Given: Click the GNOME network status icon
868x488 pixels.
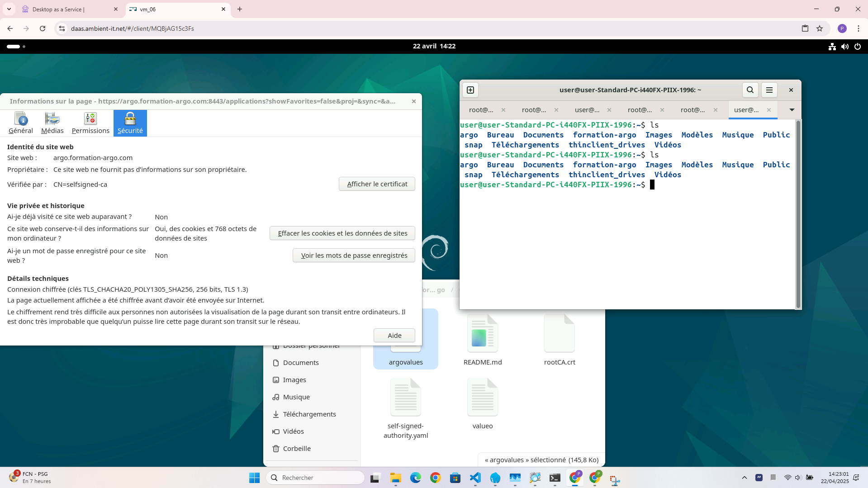Looking at the screenshot, I should [x=832, y=46].
